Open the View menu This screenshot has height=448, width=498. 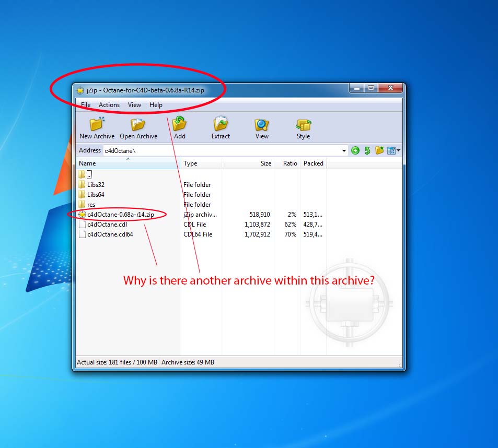134,105
